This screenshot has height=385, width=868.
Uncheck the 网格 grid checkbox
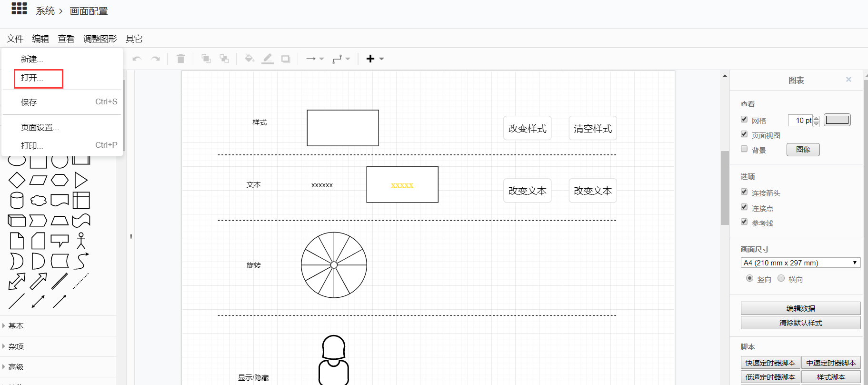[x=744, y=120]
